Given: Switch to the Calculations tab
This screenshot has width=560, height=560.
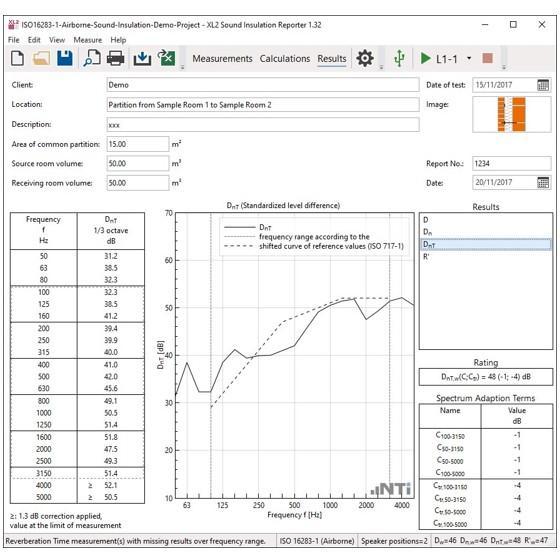Looking at the screenshot, I should 285,59.
